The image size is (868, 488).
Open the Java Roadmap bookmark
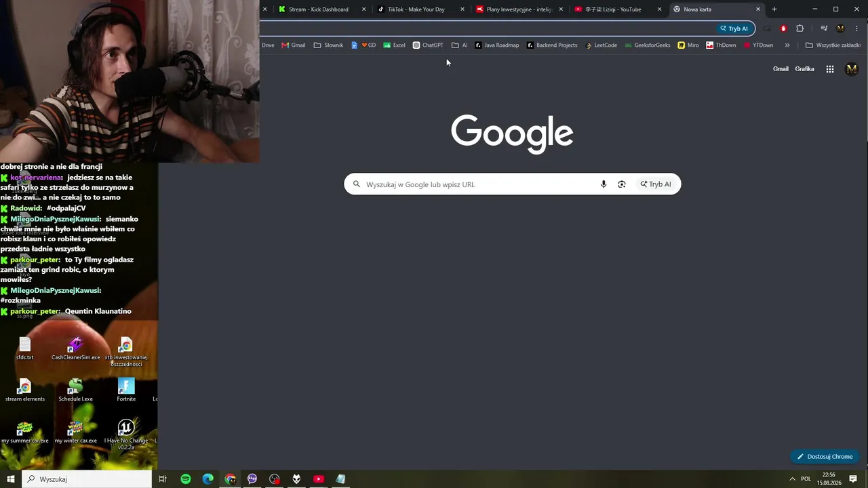[497, 45]
